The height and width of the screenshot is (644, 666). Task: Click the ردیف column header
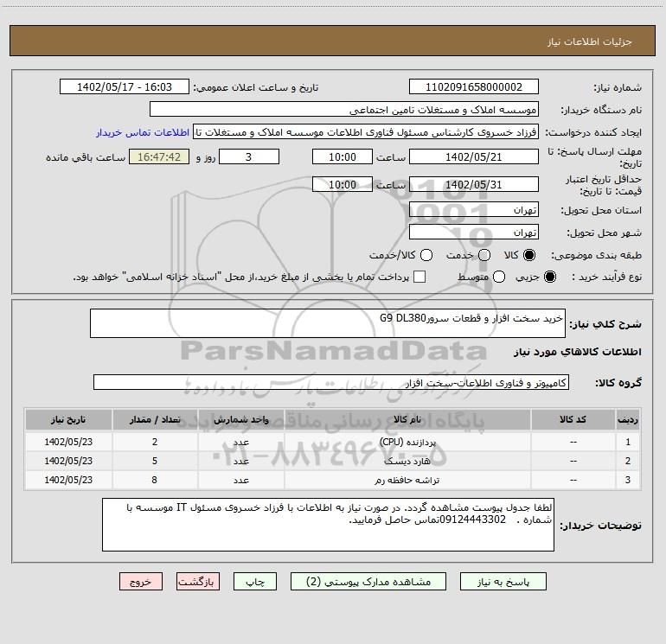coord(628,419)
